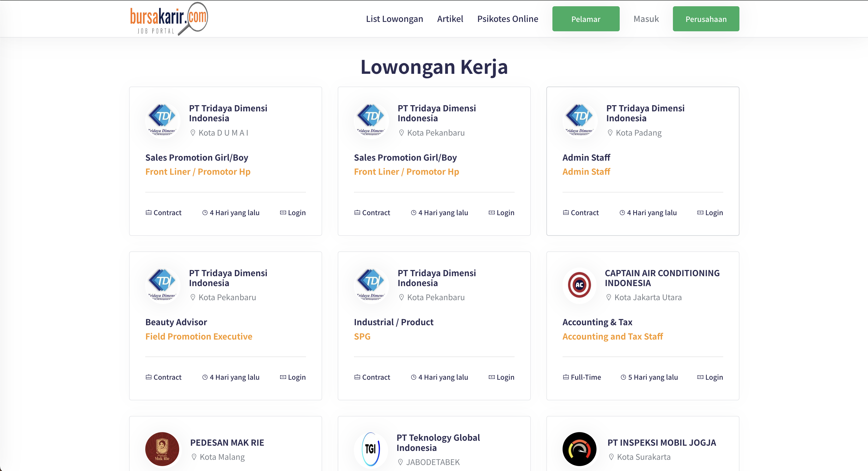This screenshot has height=471, width=868.
Task: Open the List Lowongan menu
Action: pyautogui.click(x=394, y=19)
